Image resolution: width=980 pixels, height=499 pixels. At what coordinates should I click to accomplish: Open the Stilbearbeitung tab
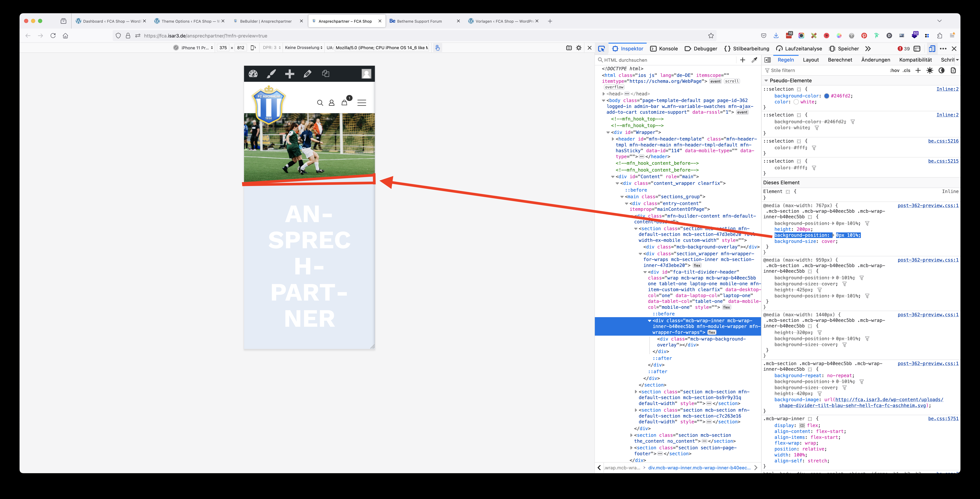(747, 49)
